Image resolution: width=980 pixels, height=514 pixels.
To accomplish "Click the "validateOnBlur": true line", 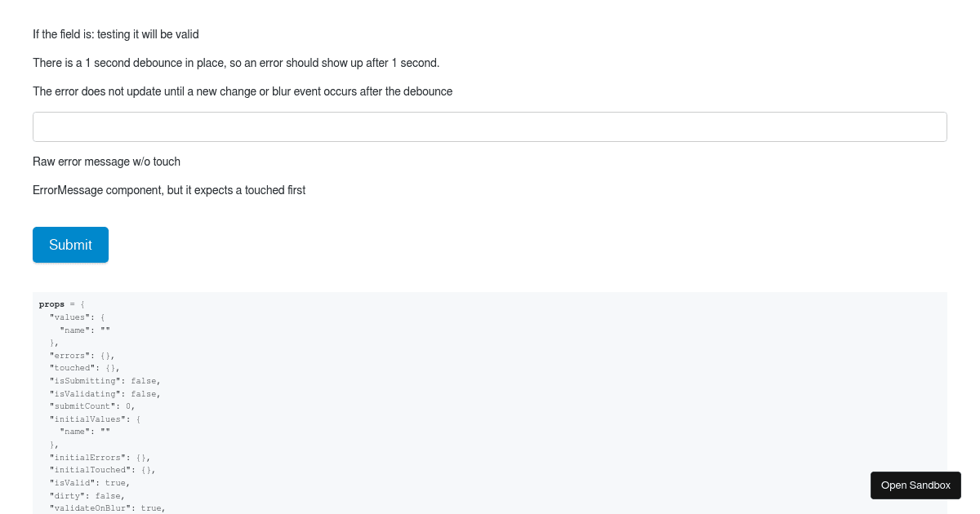I will click(108, 508).
